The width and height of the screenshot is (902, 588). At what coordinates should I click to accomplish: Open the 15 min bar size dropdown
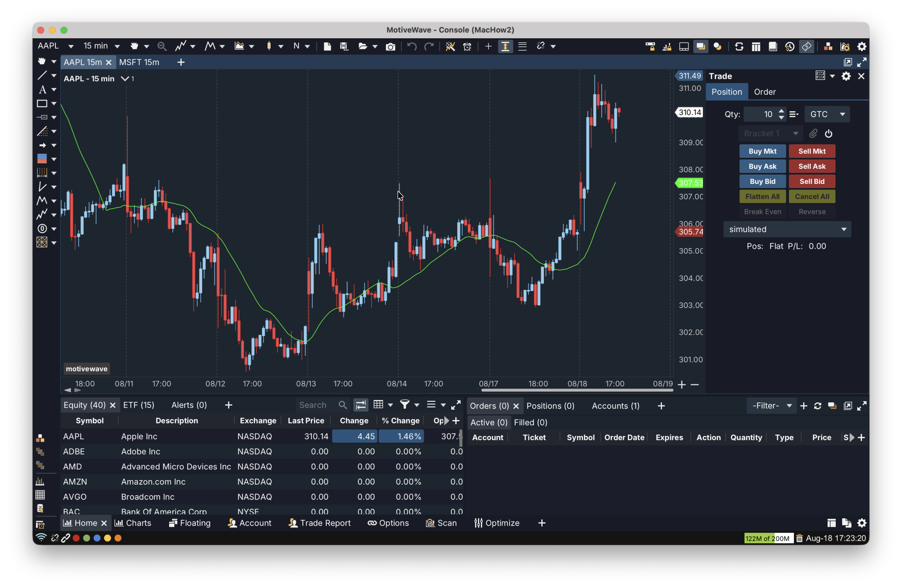click(101, 46)
